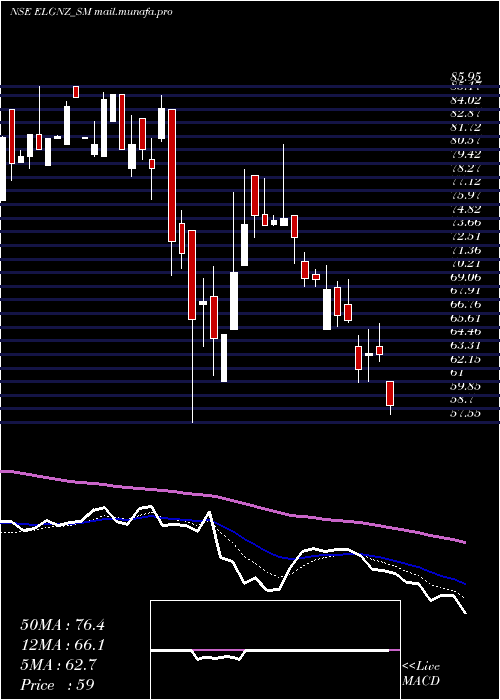This screenshot has height=700, width=500.
Task: Select the 64.46 price value
Action: click(465, 331)
